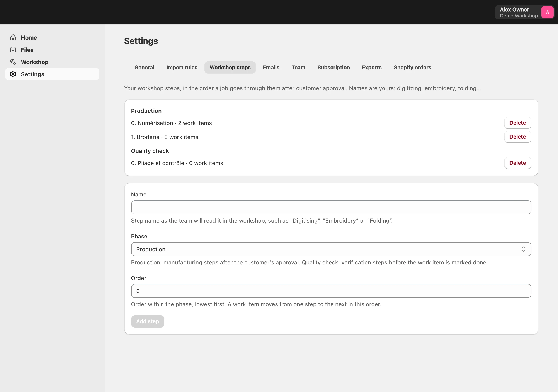Focus the Name input field

331,207
